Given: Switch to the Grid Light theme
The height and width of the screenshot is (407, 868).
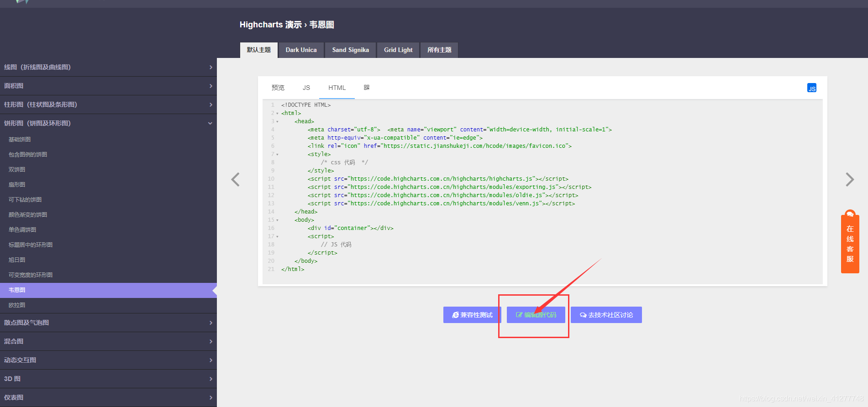Looking at the screenshot, I should click(x=398, y=50).
